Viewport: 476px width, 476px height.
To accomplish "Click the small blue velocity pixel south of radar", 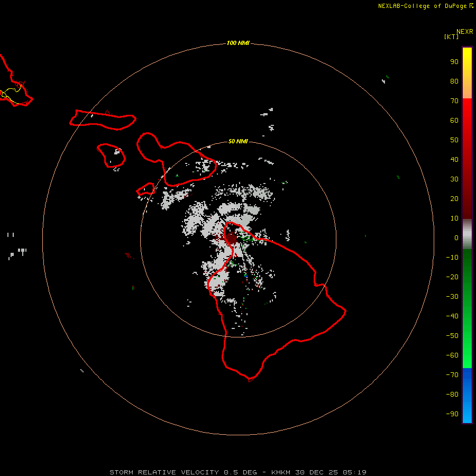I will click(x=246, y=276).
